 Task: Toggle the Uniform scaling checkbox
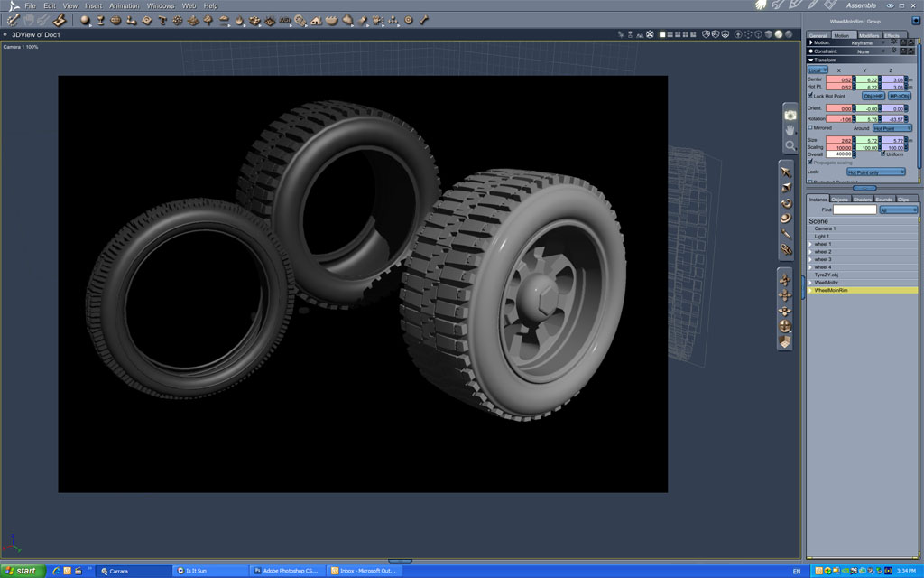[882, 154]
